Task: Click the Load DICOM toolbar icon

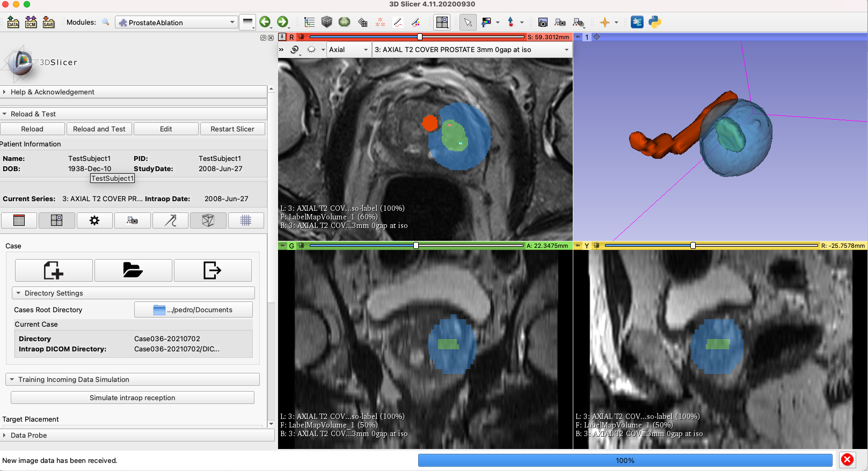Action: [x=31, y=22]
